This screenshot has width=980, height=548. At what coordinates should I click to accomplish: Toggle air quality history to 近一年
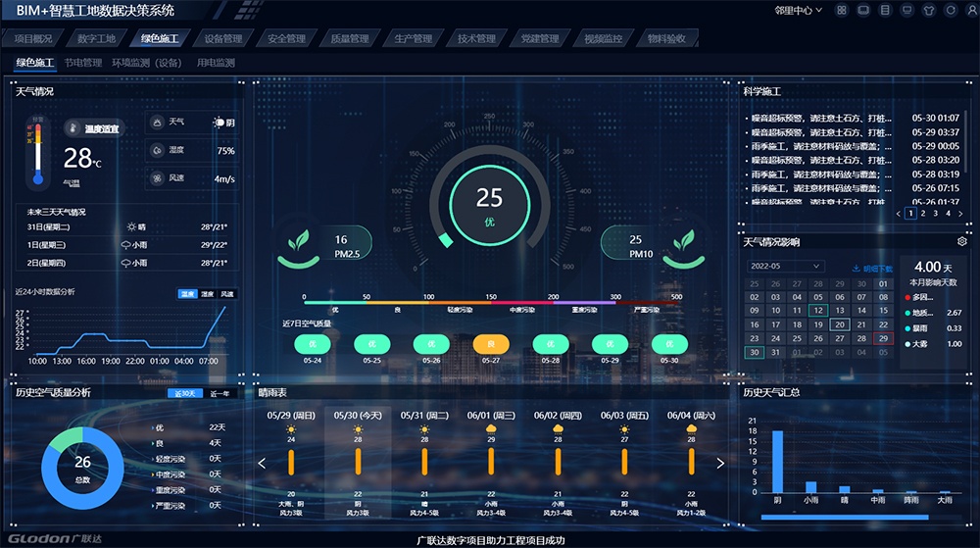tap(221, 393)
